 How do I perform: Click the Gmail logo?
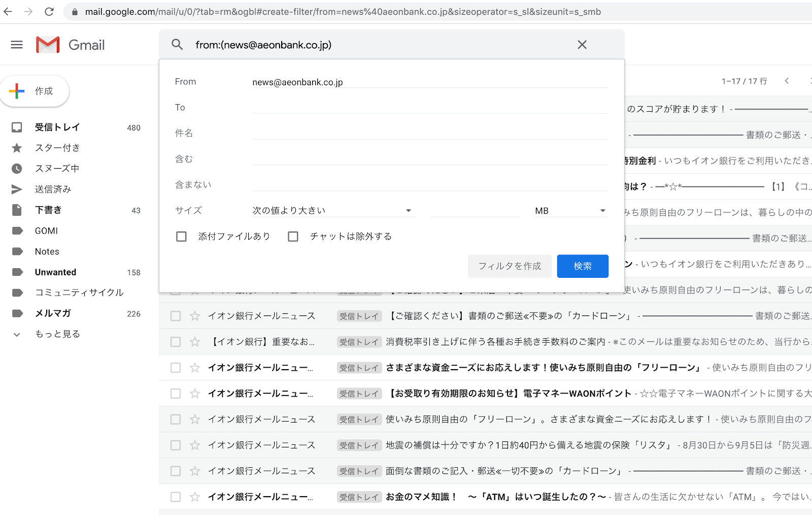coord(71,45)
